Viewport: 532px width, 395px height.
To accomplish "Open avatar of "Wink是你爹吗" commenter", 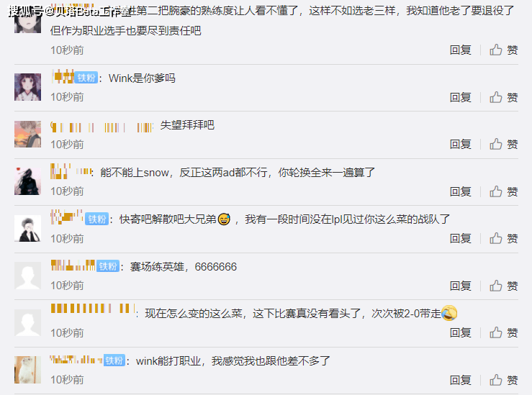I will coord(27,87).
